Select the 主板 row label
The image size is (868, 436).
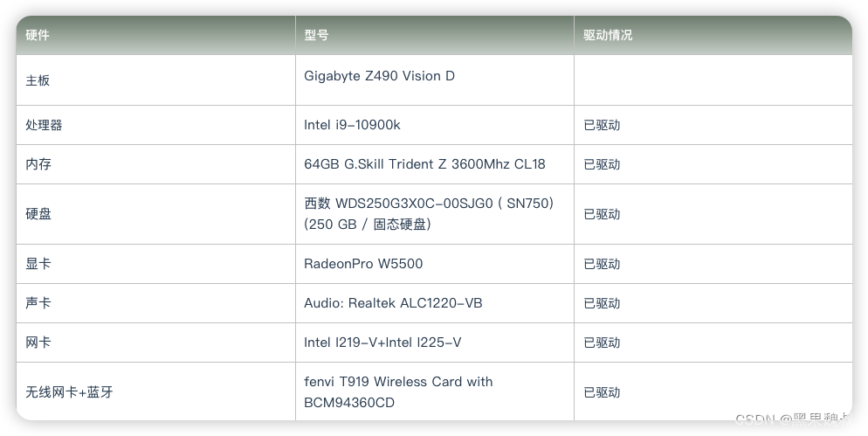(x=38, y=80)
